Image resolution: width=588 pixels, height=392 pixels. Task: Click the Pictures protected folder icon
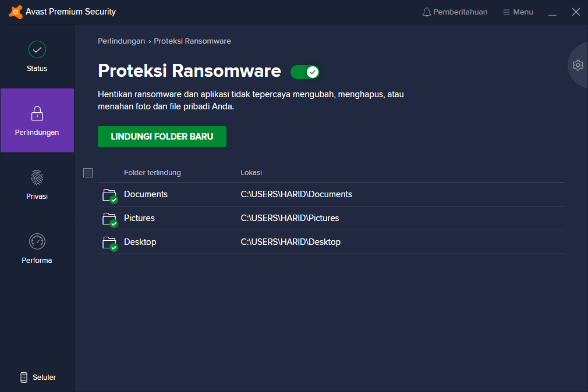pyautogui.click(x=109, y=219)
